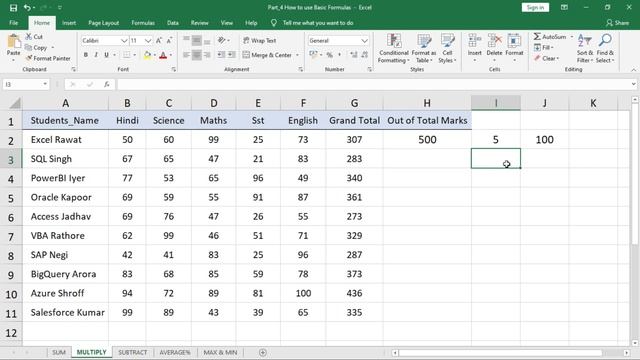Open Find & Select magnifier
The height and width of the screenshot is (360, 640).
pyautogui.click(x=605, y=49)
